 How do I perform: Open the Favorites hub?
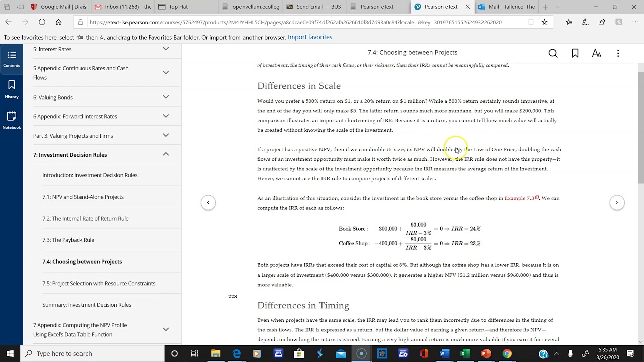click(569, 22)
